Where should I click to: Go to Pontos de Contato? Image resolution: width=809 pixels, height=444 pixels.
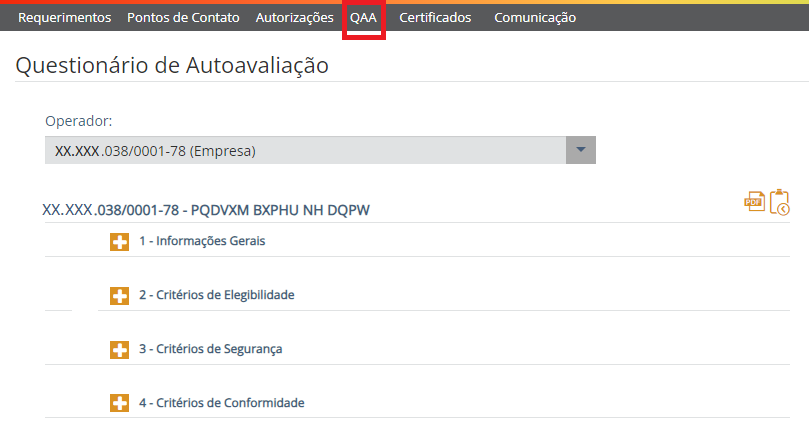pyautogui.click(x=183, y=17)
